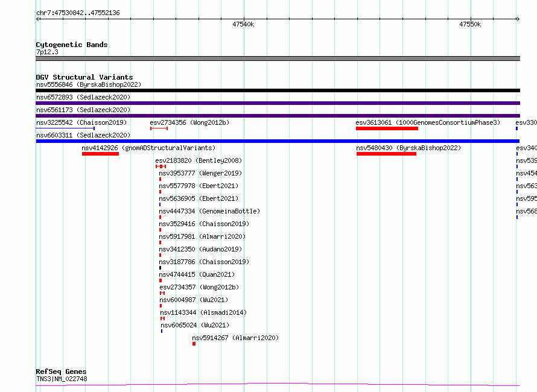Open nsv5917981 (Almarri2020) variant label
This screenshot has height=392, width=537.
coord(202,236)
